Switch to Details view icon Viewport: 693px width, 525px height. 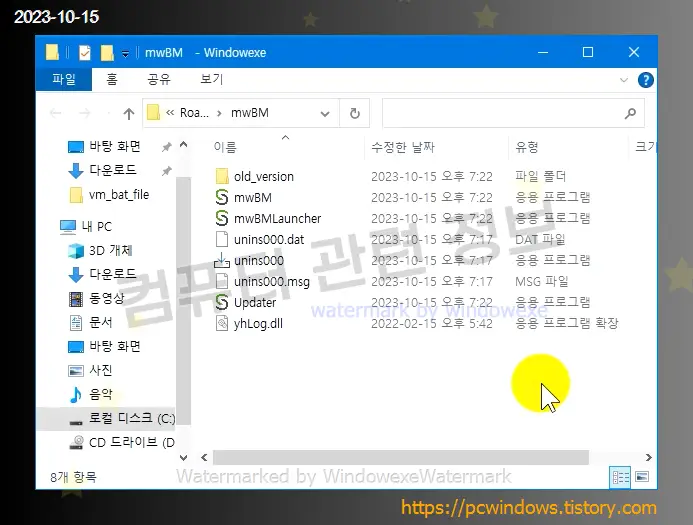pyautogui.click(x=620, y=477)
